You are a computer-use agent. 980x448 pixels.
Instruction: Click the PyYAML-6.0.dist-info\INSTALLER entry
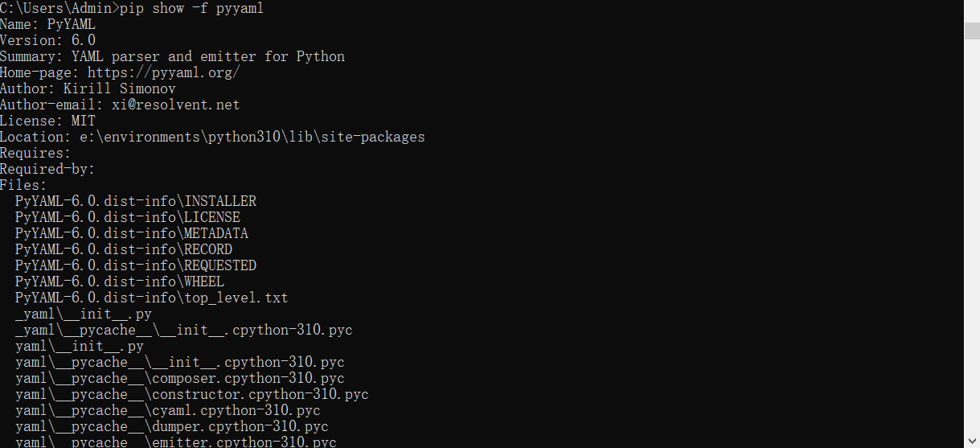tap(136, 201)
